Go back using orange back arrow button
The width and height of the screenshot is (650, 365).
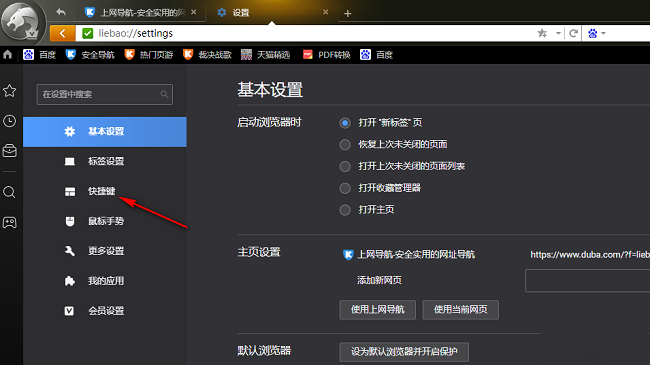[x=63, y=33]
